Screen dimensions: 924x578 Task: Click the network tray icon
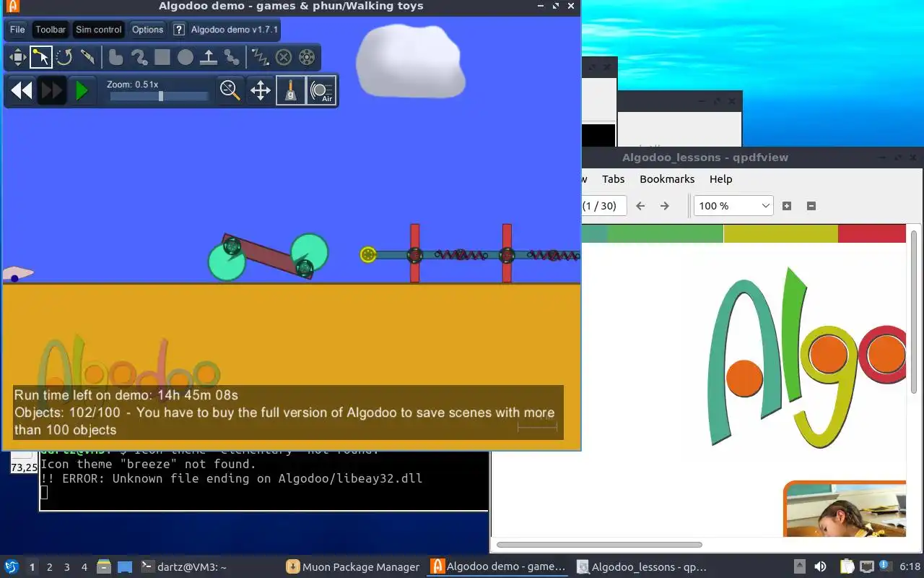867,567
